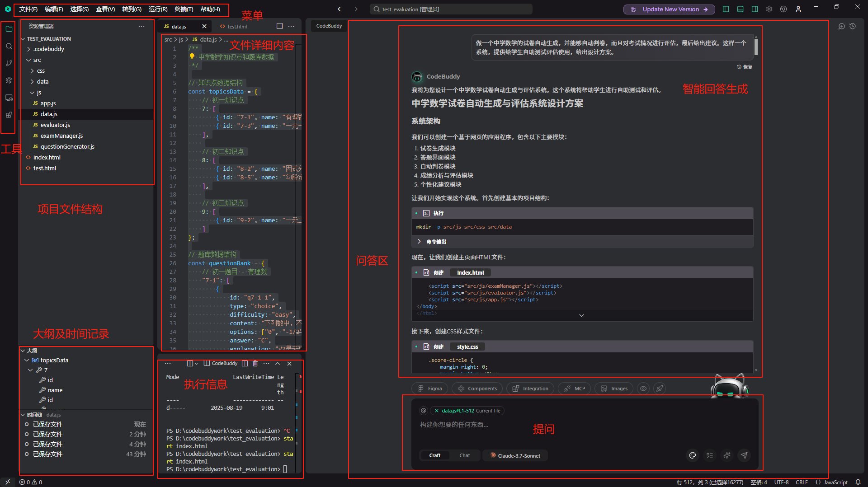Open the 查看(V) menu
This screenshot has height=487, width=868.
(105, 9)
